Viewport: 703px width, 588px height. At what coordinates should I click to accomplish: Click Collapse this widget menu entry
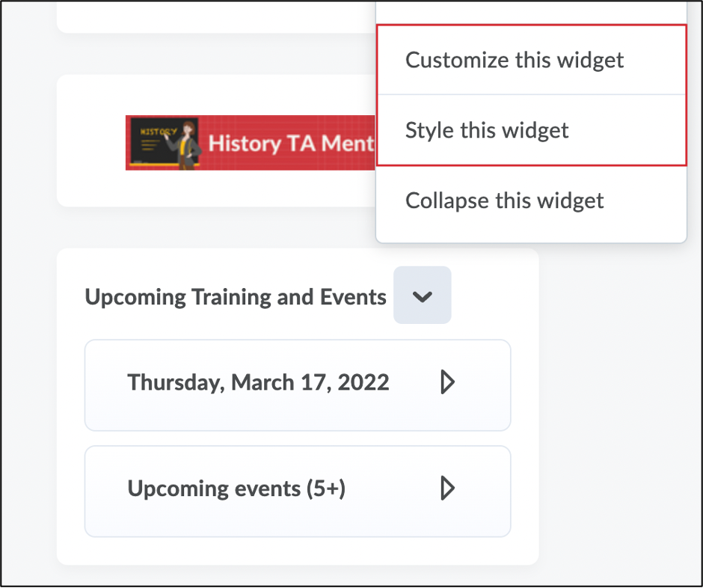point(505,200)
